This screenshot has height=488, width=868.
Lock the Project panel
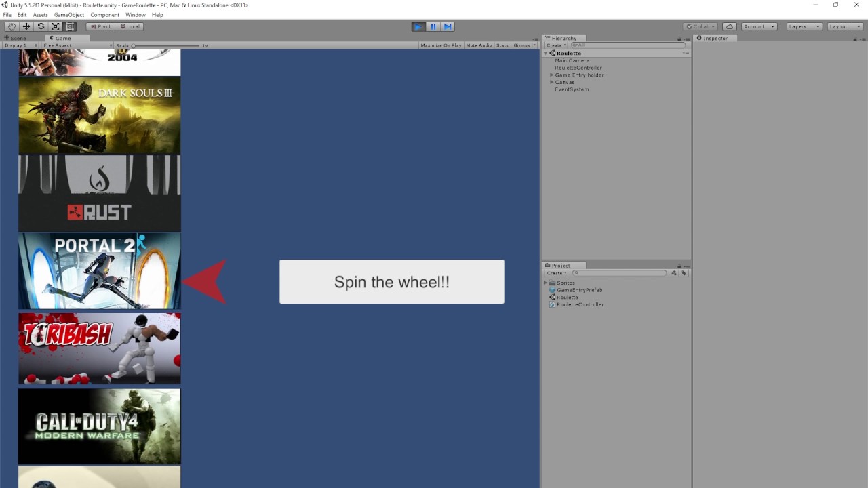coord(679,266)
